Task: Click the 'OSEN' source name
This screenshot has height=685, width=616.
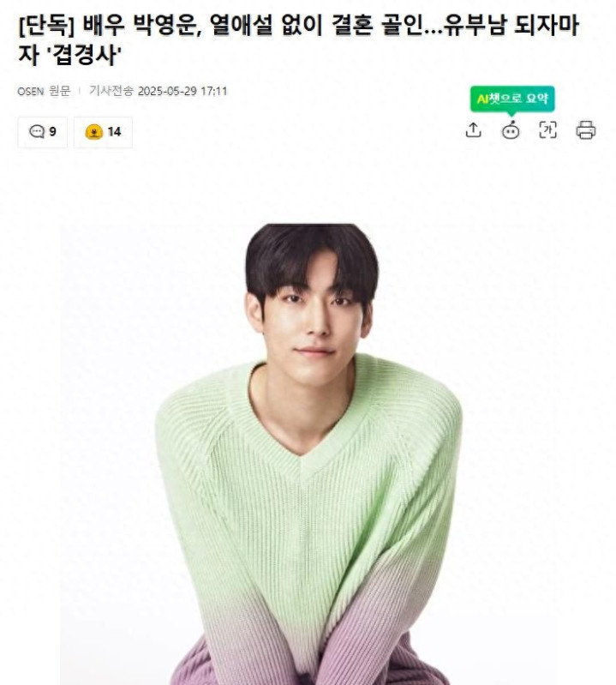Action: click(x=31, y=91)
